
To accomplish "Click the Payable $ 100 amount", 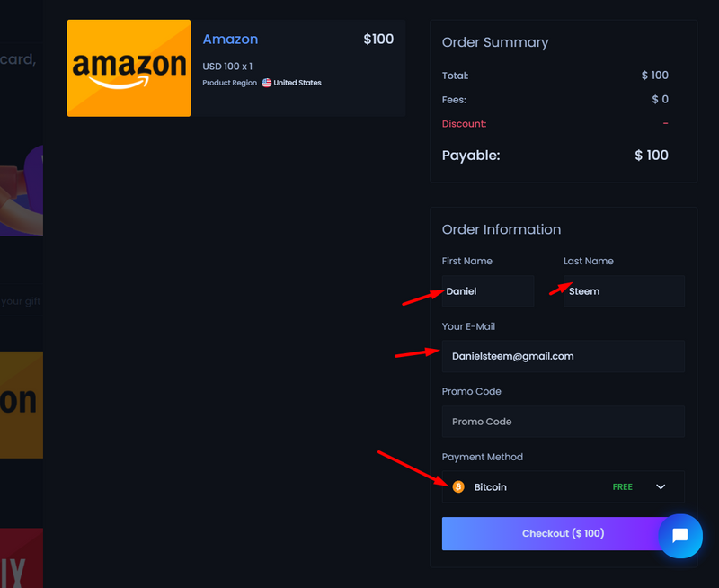I will point(651,155).
